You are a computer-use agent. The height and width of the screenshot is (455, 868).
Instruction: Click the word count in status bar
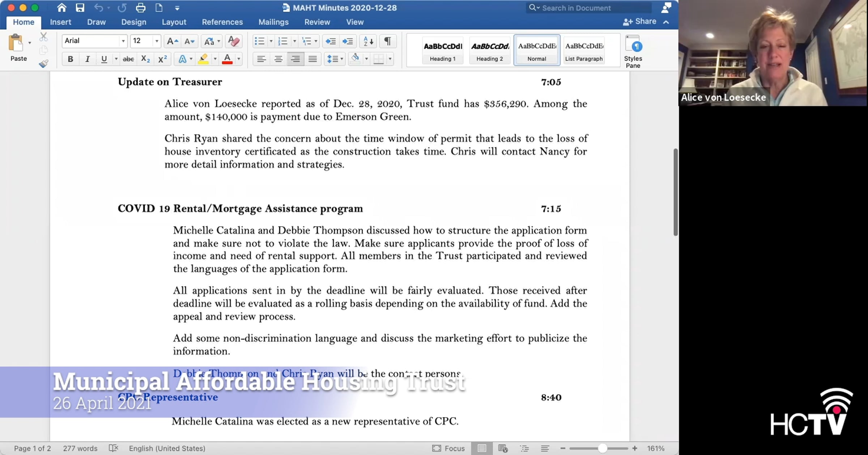[x=80, y=448]
